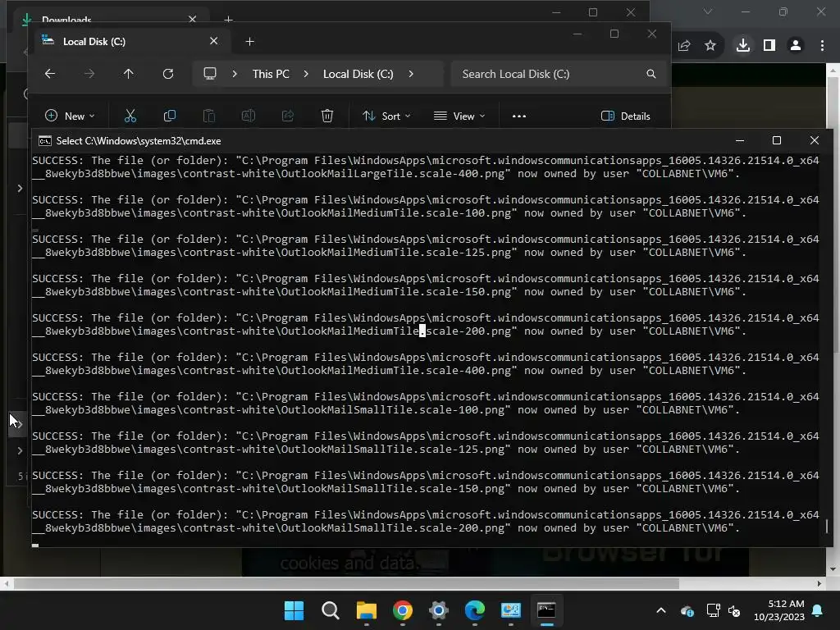Viewport: 840px width, 630px height.
Task: Click the Chrome horizontal scrollbar
Action: [346, 583]
